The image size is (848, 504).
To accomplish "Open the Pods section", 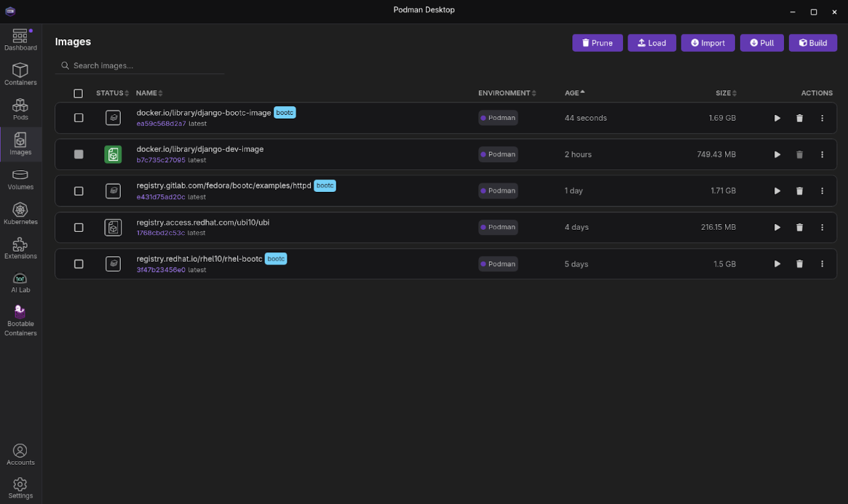I will coord(20,109).
